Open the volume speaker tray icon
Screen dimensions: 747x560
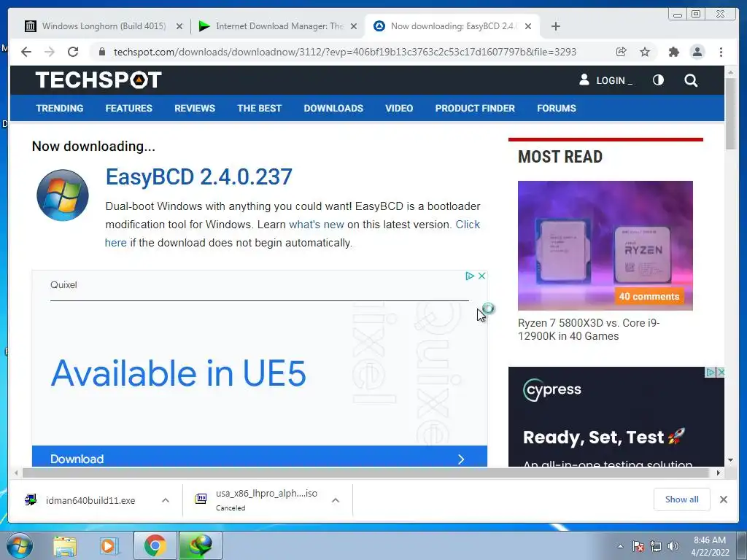673,546
